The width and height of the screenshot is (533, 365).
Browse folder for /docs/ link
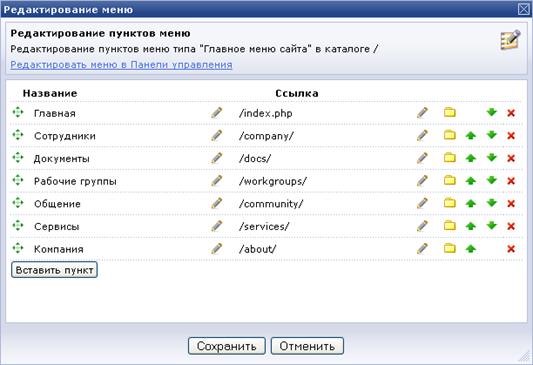(x=450, y=157)
